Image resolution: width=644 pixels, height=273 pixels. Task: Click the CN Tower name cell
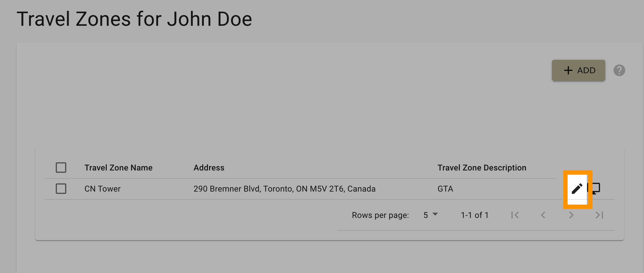102,189
